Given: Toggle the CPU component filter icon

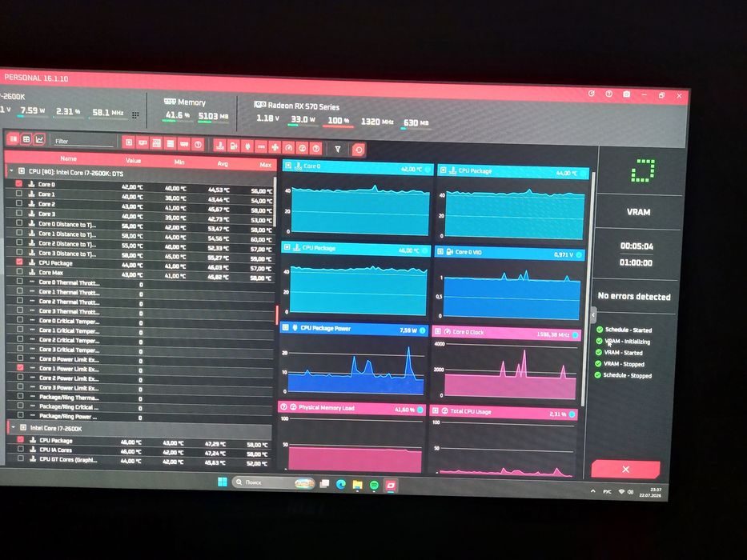Looking at the screenshot, I should [128, 142].
